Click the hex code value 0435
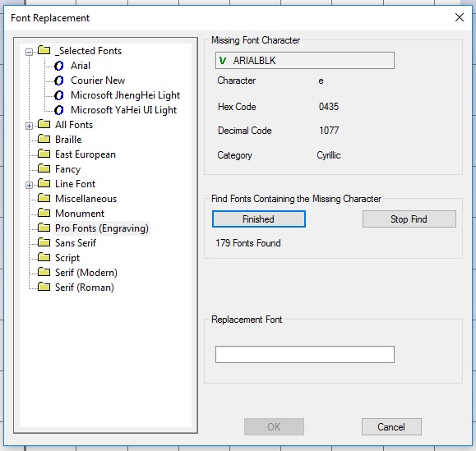This screenshot has width=476, height=451. [x=329, y=107]
